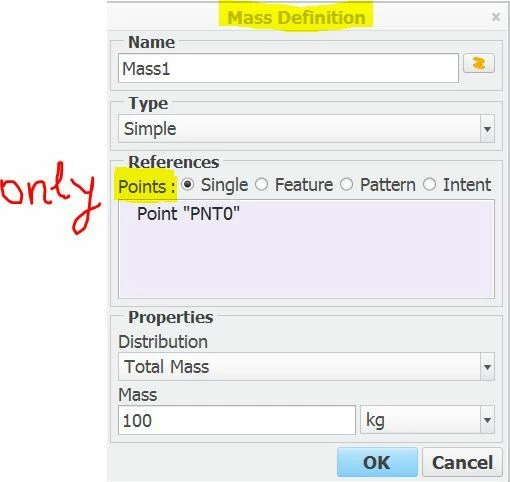Screen dimensions: 510x482
Task: Select Point "PNT0" in the references list
Action: [188, 213]
